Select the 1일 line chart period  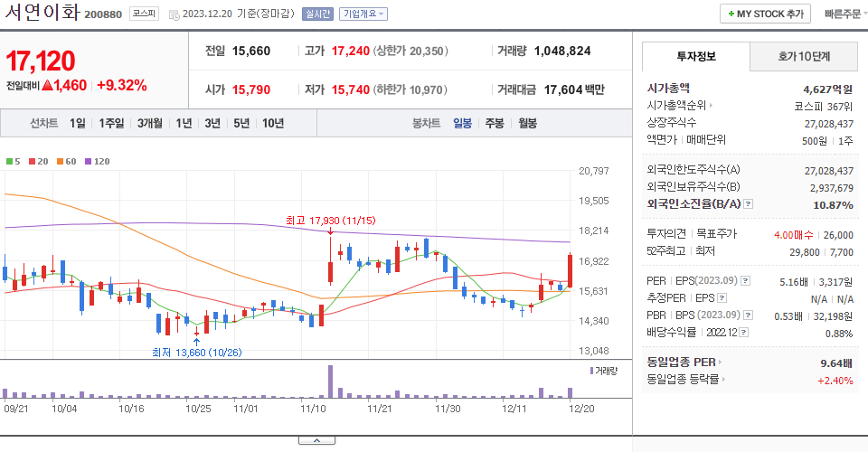pos(78,123)
